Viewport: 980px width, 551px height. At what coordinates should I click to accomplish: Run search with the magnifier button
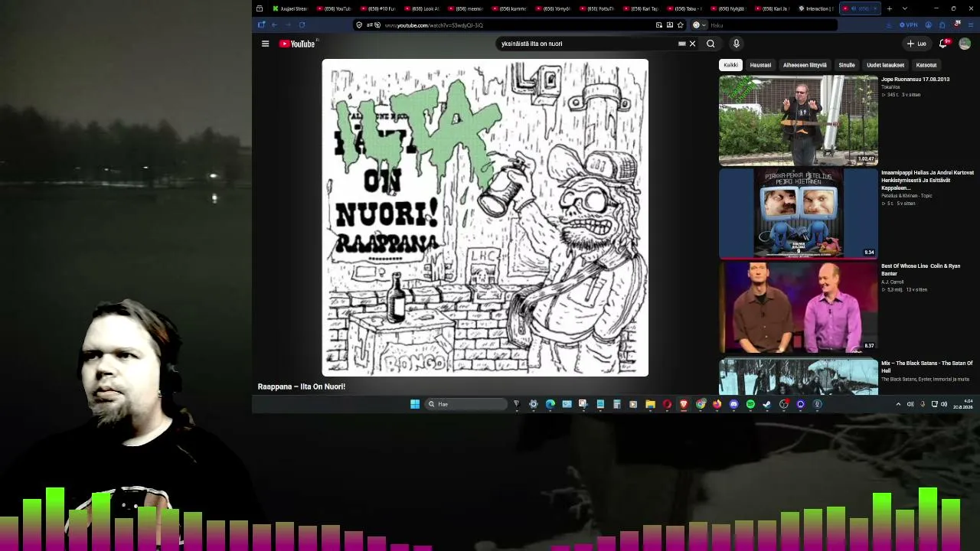(710, 44)
